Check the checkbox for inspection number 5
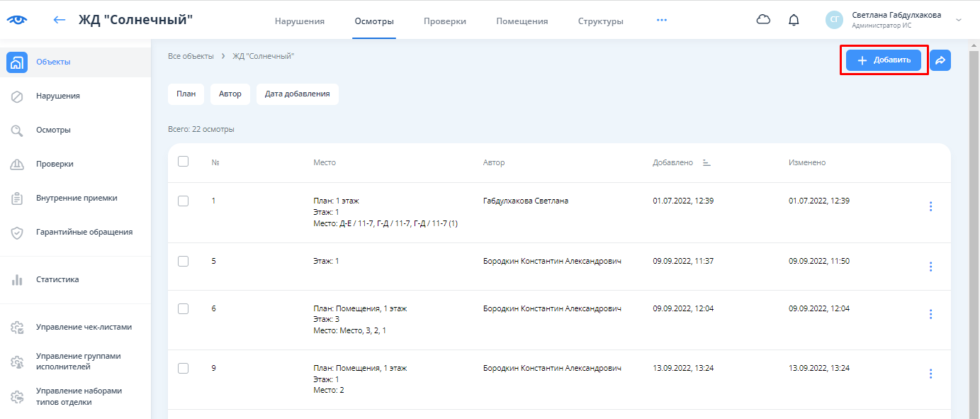Screen dimensions: 980x419 [184, 261]
